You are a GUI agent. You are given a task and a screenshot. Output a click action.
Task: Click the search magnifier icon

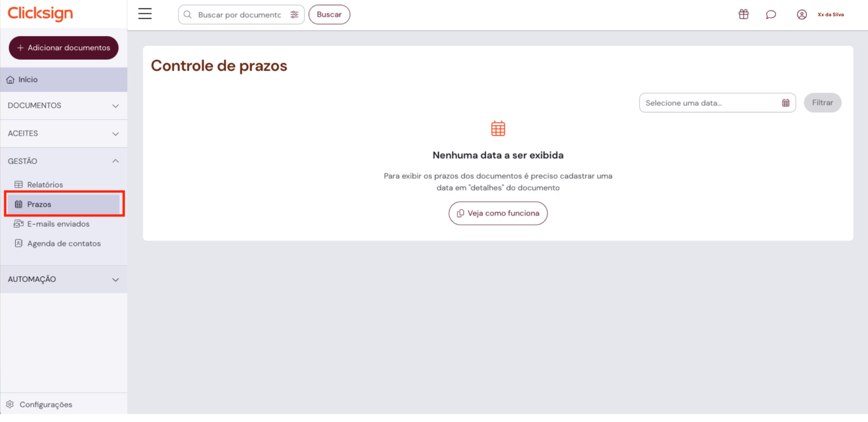188,15
